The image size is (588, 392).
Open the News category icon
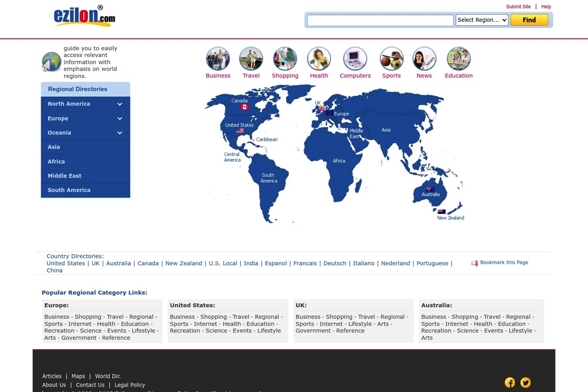pos(424,58)
